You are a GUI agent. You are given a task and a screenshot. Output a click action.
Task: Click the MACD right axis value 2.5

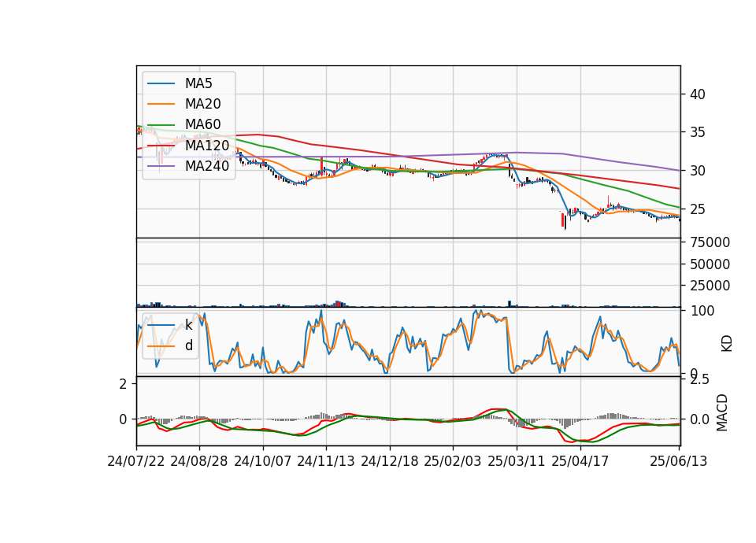pos(699,379)
